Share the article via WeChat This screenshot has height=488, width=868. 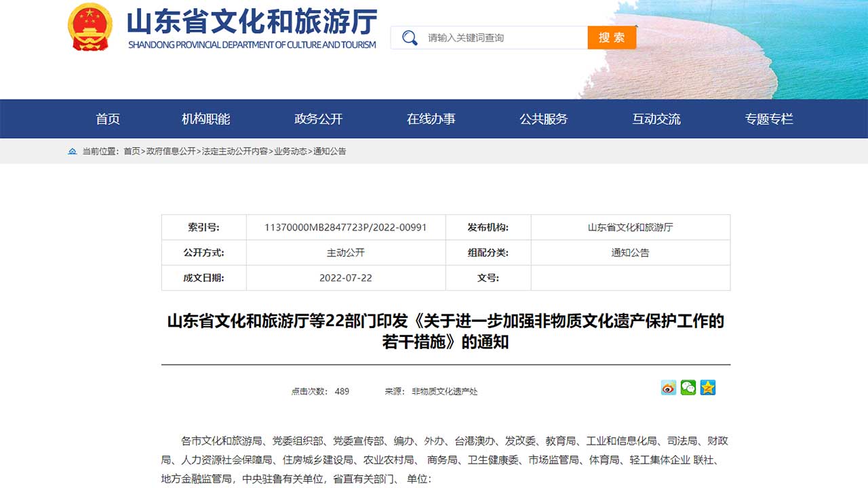coord(688,388)
